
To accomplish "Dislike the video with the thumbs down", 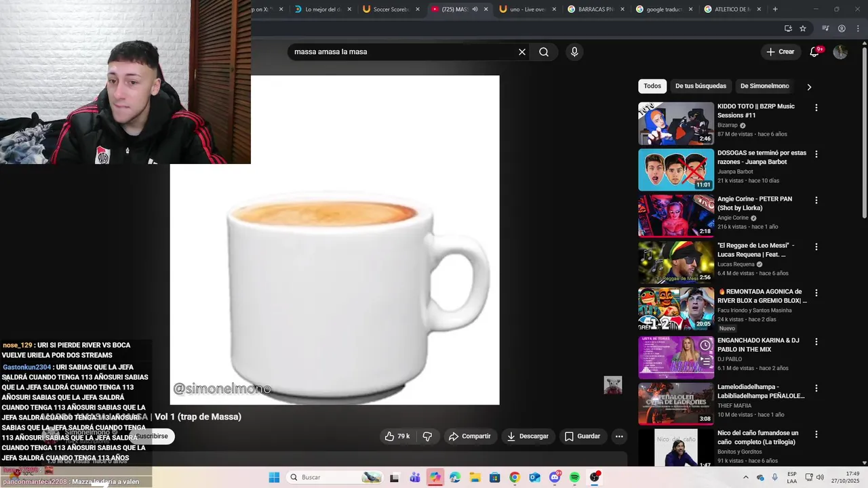I will point(427,436).
